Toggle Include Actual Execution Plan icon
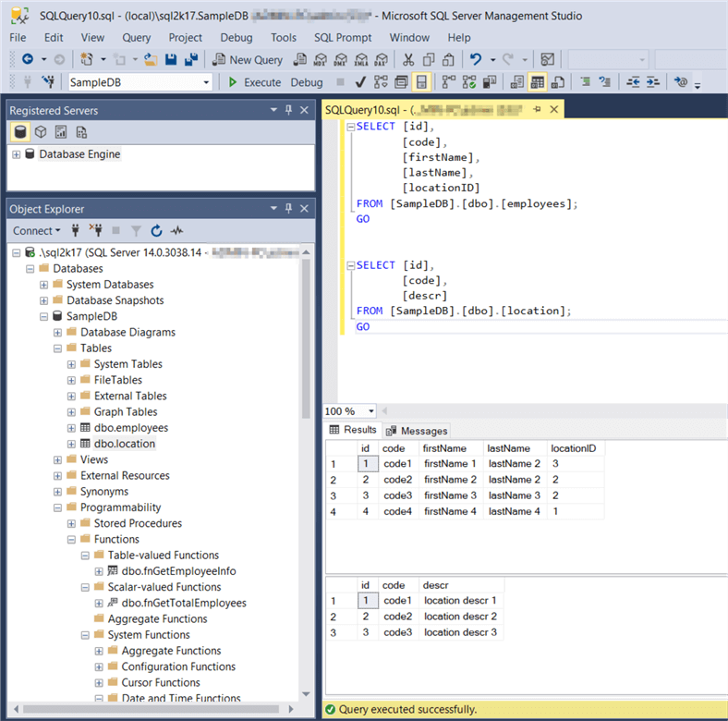The image size is (728, 721). pyautogui.click(x=448, y=82)
